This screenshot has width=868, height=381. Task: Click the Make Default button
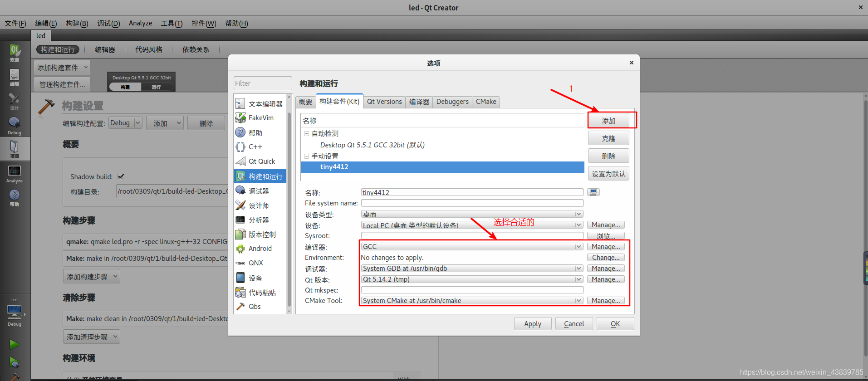point(608,174)
